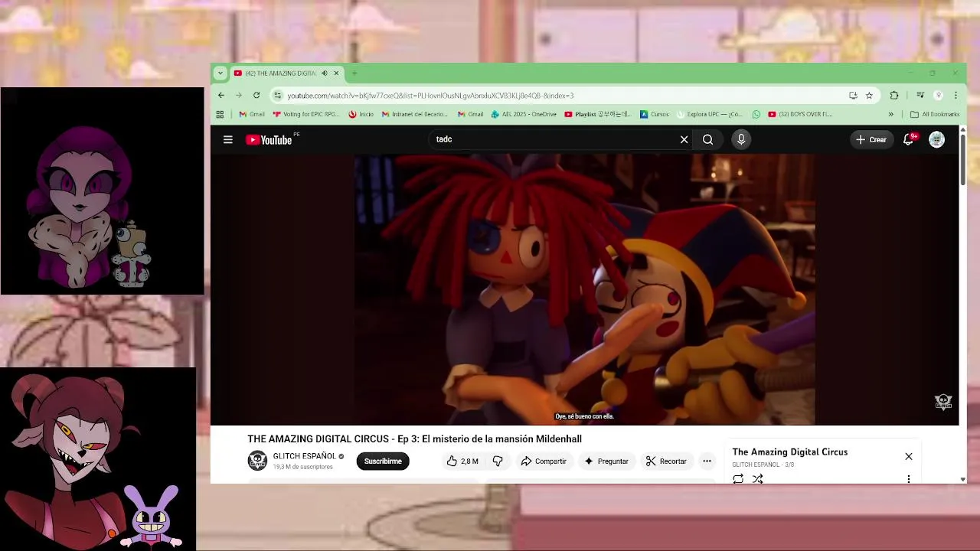Image resolution: width=980 pixels, height=551 pixels.
Task: Like the video with 2,8 M likes
Action: click(x=462, y=461)
